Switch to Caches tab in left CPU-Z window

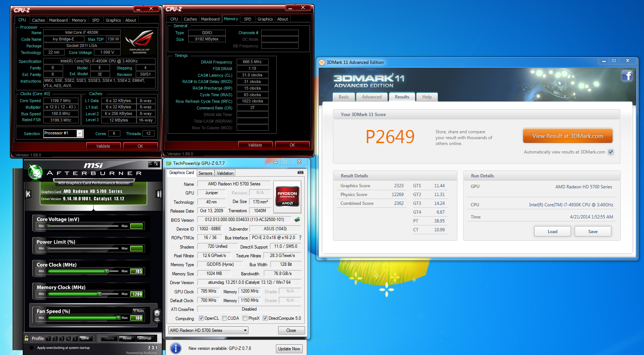point(38,20)
